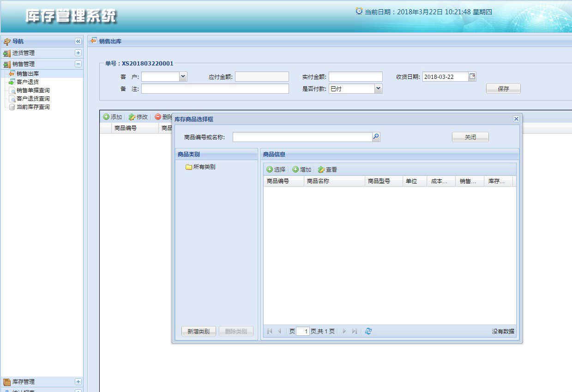Go to next page arrow in pager
This screenshot has height=392, width=572.
[x=344, y=331]
